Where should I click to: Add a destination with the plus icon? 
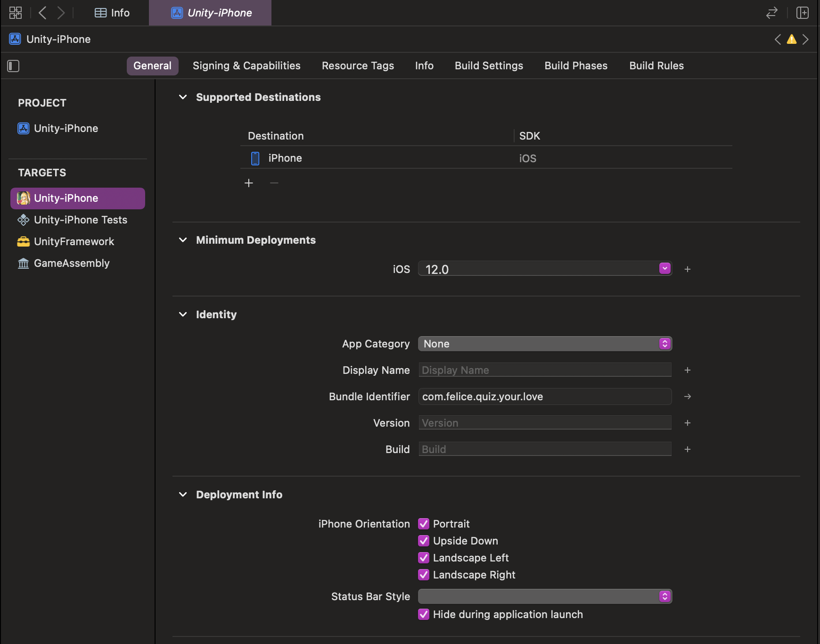(249, 183)
